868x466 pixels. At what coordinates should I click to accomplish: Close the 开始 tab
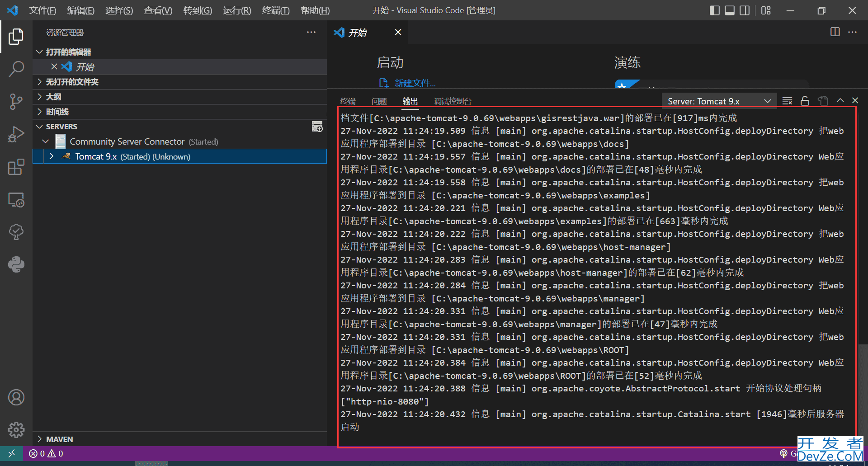pyautogui.click(x=398, y=32)
